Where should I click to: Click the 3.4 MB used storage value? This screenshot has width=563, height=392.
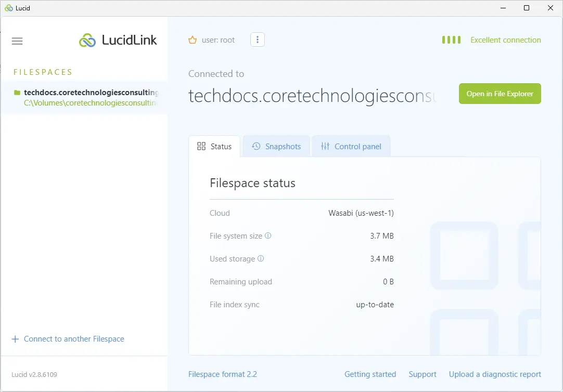382,259
